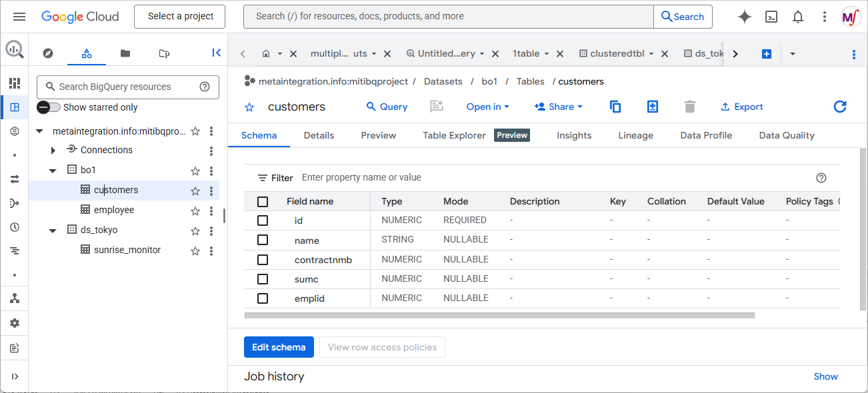Open Cloud Shell terminal icon
Viewport: 868px width, 393px height.
771,17
